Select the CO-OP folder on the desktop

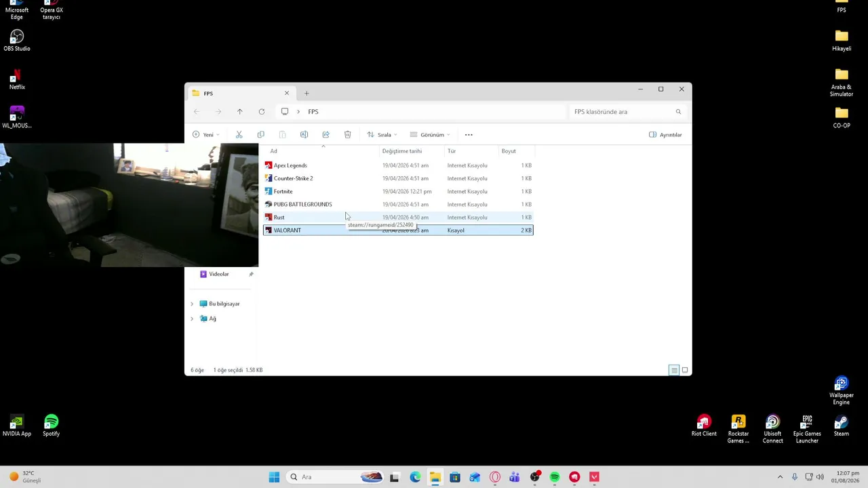click(842, 117)
